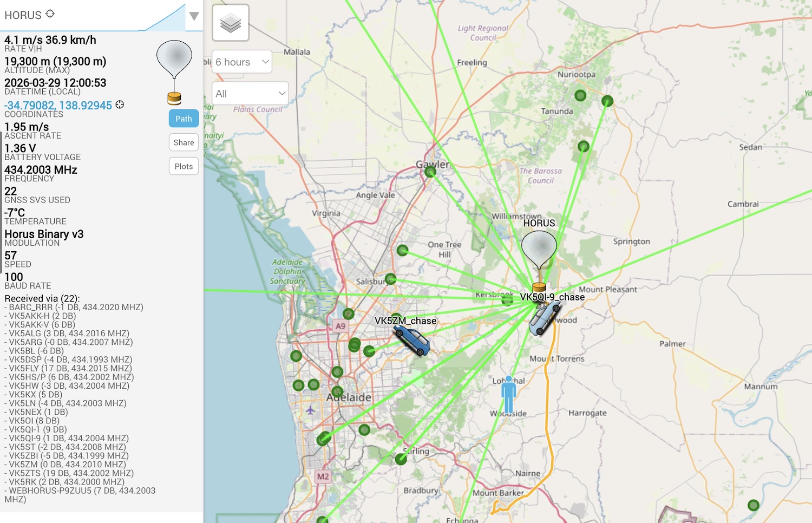Click the receiver marker near Nuriootpa
The height and width of the screenshot is (523, 812).
tap(580, 96)
